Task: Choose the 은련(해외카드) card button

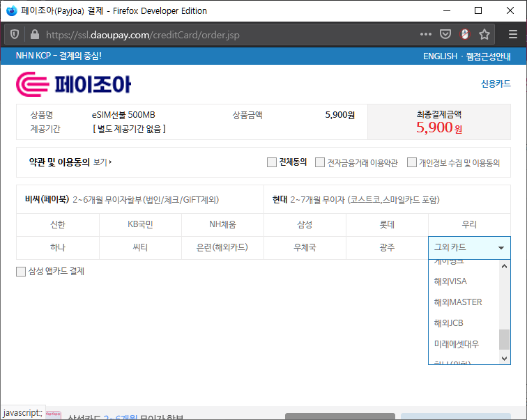Action: (x=222, y=248)
